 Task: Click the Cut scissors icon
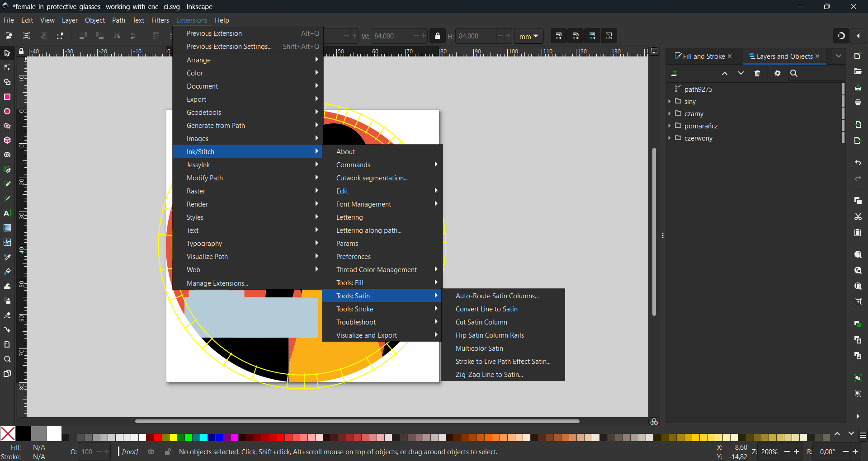click(858, 217)
